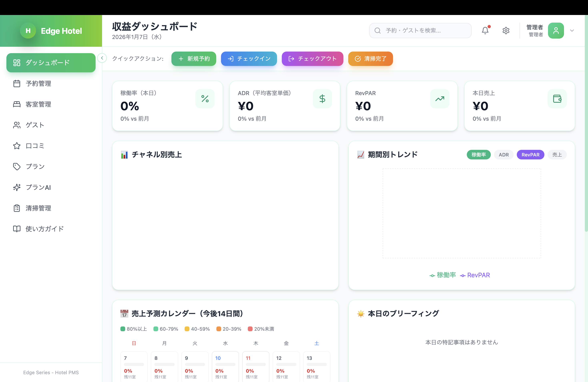Click the Edge Hotel 'H' logo
The height and width of the screenshot is (382, 588).
[x=28, y=31]
